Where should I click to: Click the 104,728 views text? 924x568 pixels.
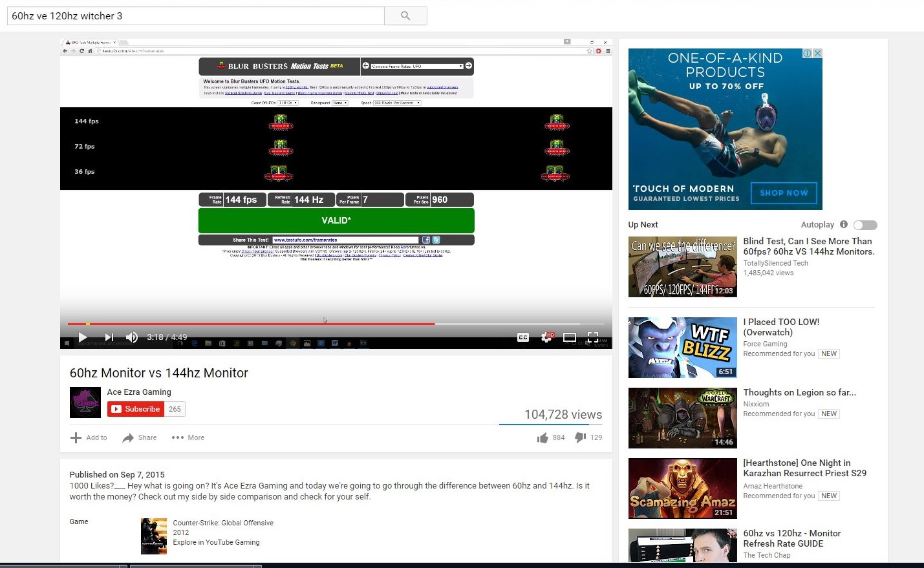point(563,415)
